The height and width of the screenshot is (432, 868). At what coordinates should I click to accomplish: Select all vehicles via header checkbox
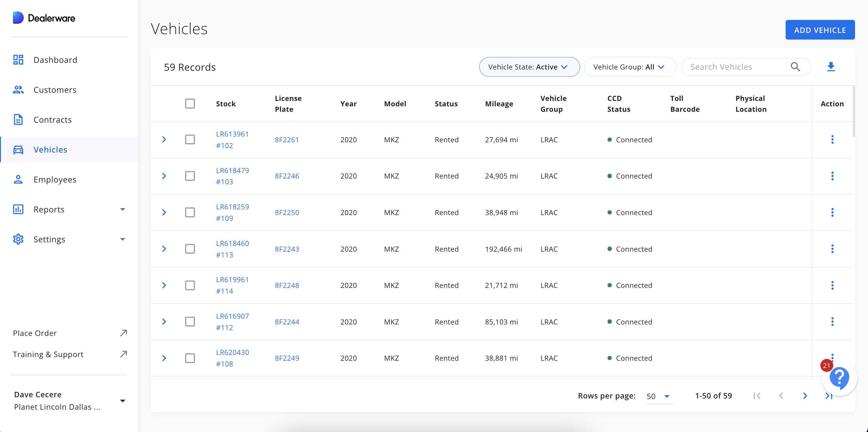tap(190, 104)
